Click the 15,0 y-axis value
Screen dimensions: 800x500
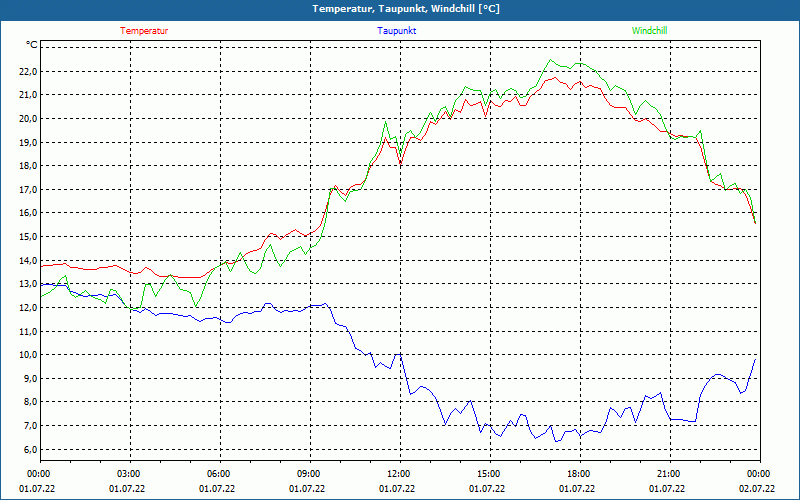28,237
